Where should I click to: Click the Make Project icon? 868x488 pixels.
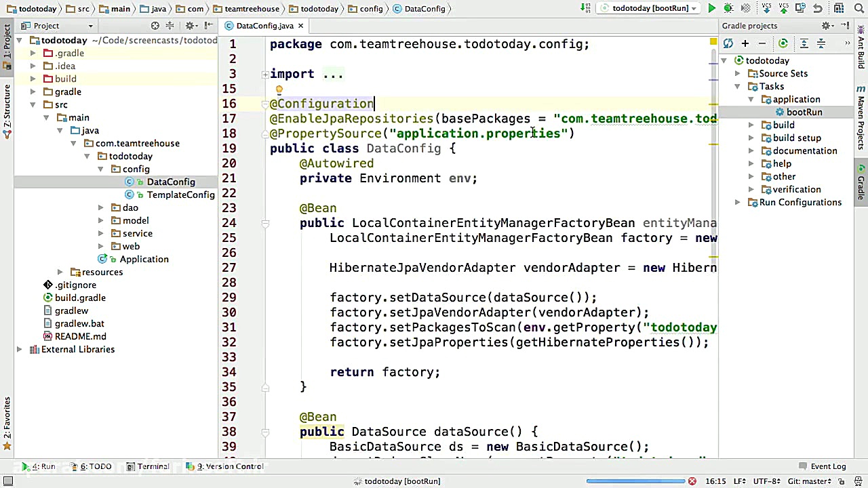[585, 8]
